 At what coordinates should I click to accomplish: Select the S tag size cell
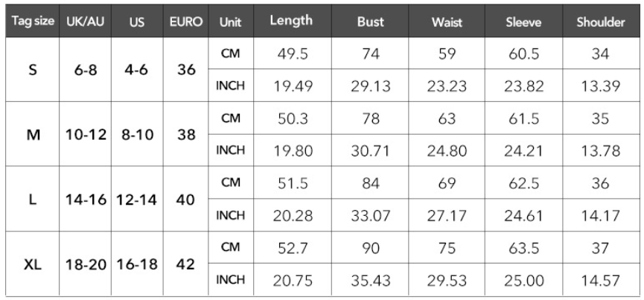click(x=33, y=70)
